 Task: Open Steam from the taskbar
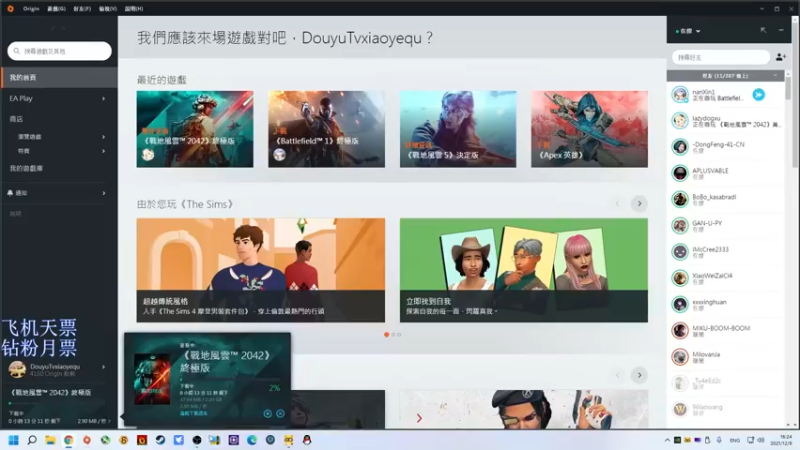(160, 440)
